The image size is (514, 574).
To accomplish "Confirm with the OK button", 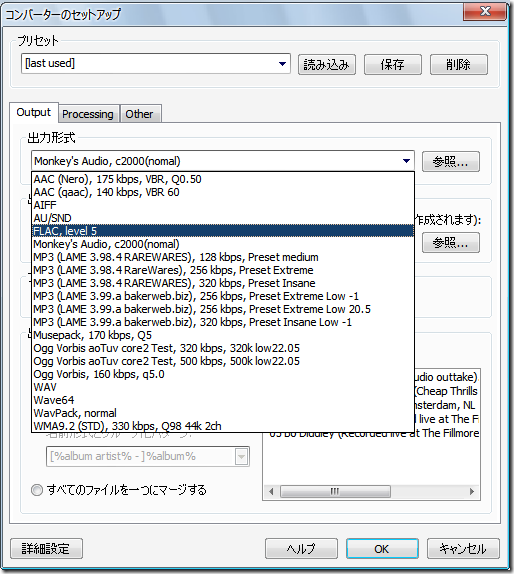I will (382, 549).
